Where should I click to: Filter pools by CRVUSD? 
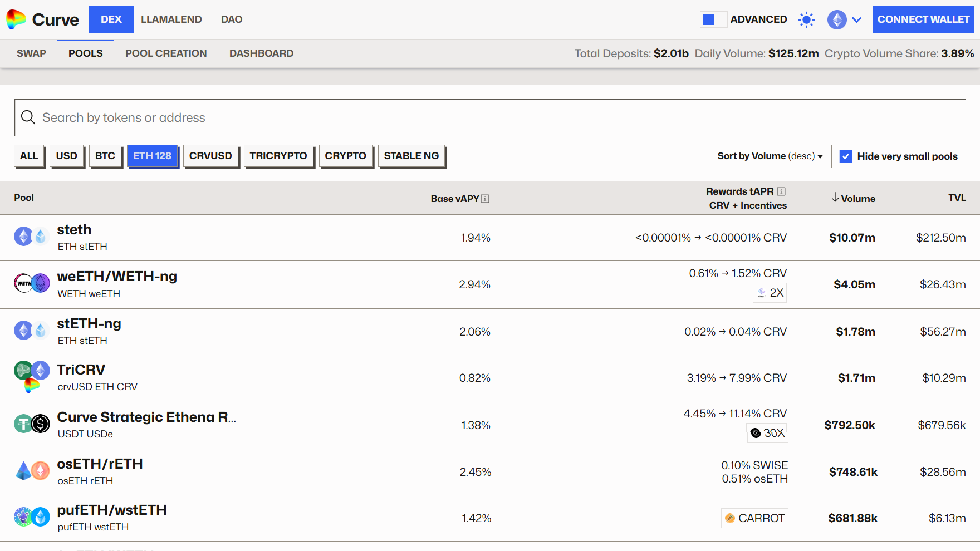[210, 156]
